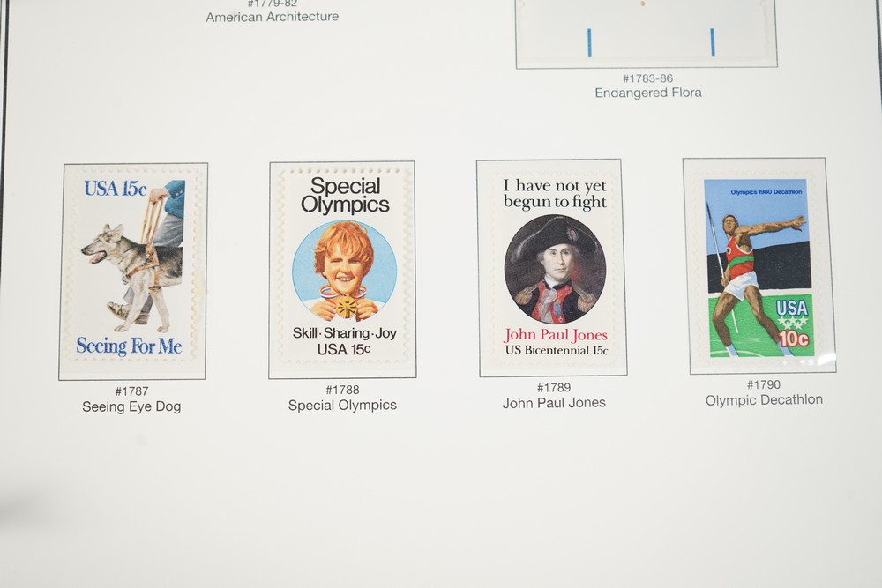882x588 pixels.
Task: Click the John Paul Jones caption text
Action: (x=554, y=403)
